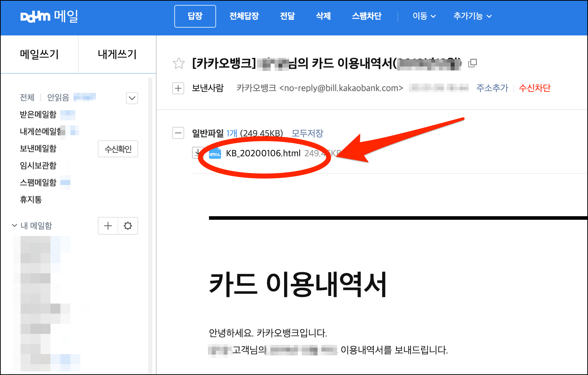Open the 이동 dropdown
The image size is (588, 375).
click(424, 16)
